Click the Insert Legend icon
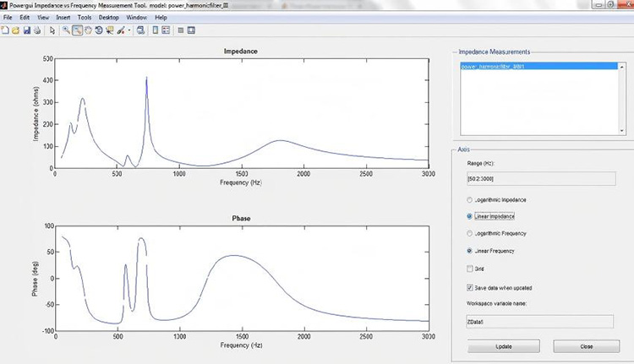The height and width of the screenshot is (364, 634). 166,30
